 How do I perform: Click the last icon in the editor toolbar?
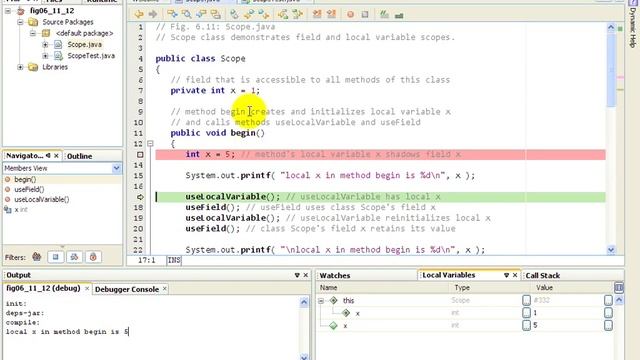click(x=399, y=15)
